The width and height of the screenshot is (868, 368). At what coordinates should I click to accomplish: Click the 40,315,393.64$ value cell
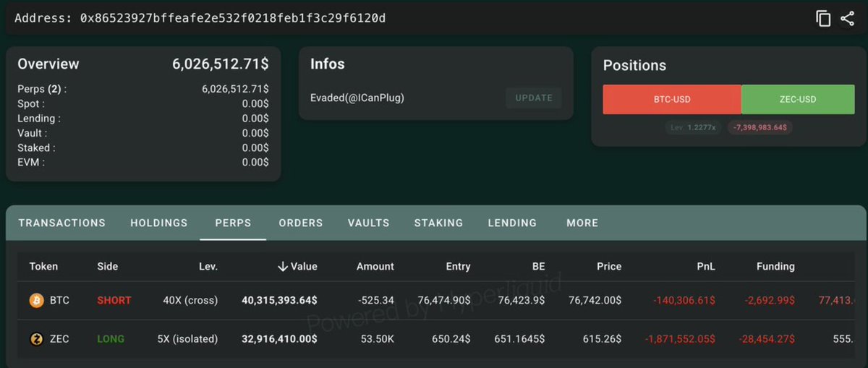pyautogui.click(x=279, y=300)
